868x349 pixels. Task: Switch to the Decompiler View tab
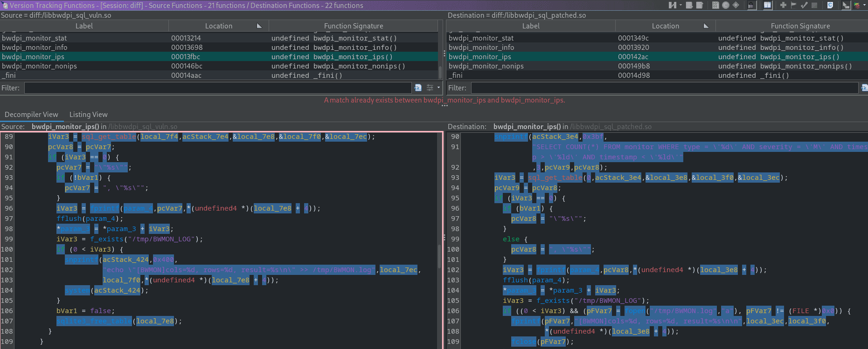coord(31,115)
